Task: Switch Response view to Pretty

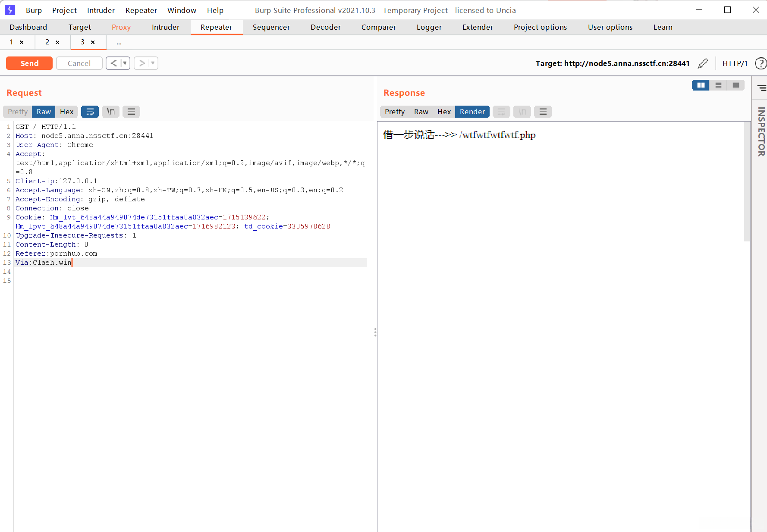Action: [395, 112]
